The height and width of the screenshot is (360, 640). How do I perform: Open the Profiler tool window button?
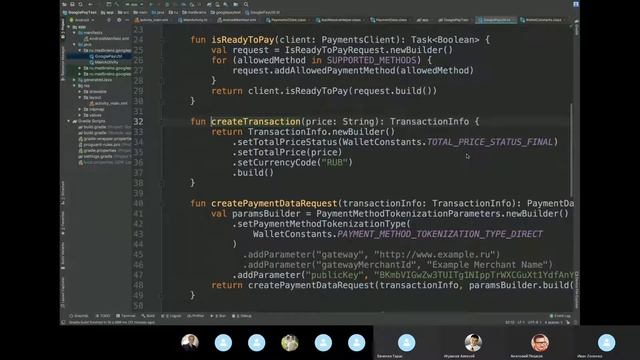pos(196,316)
